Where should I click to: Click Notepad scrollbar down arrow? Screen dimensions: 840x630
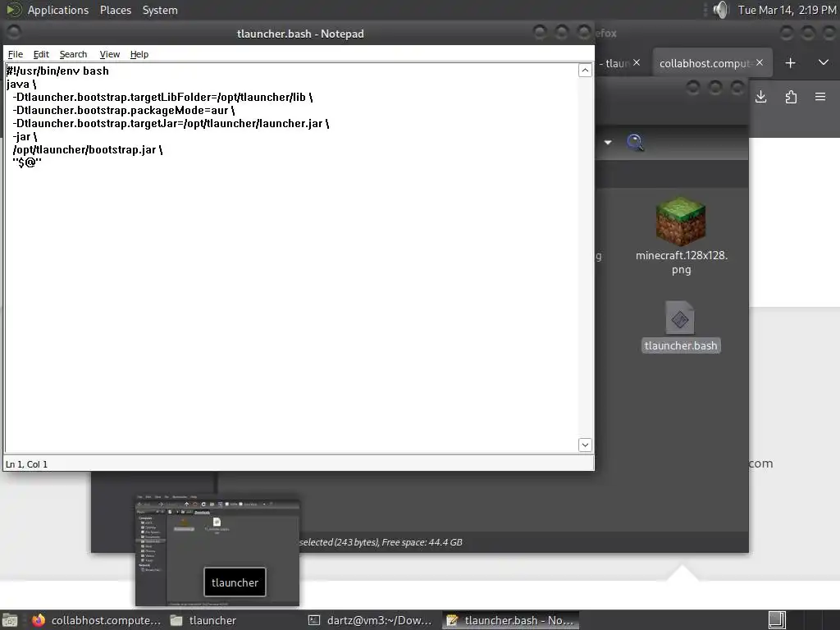585,445
